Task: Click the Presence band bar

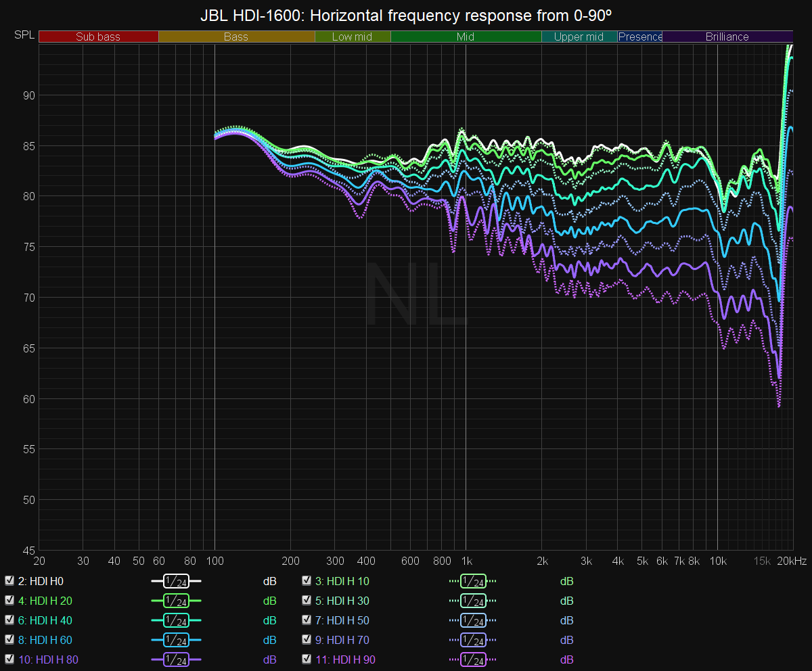Action: click(640, 37)
